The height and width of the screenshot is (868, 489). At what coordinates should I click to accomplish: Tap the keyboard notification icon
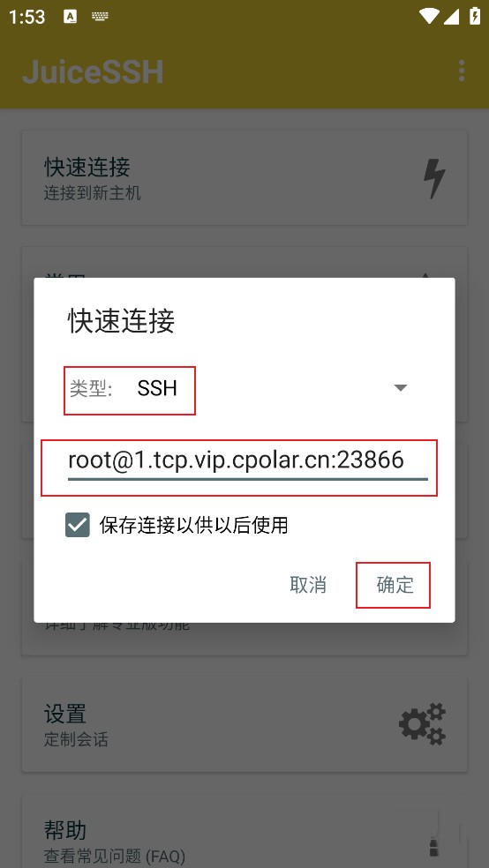pyautogui.click(x=101, y=17)
